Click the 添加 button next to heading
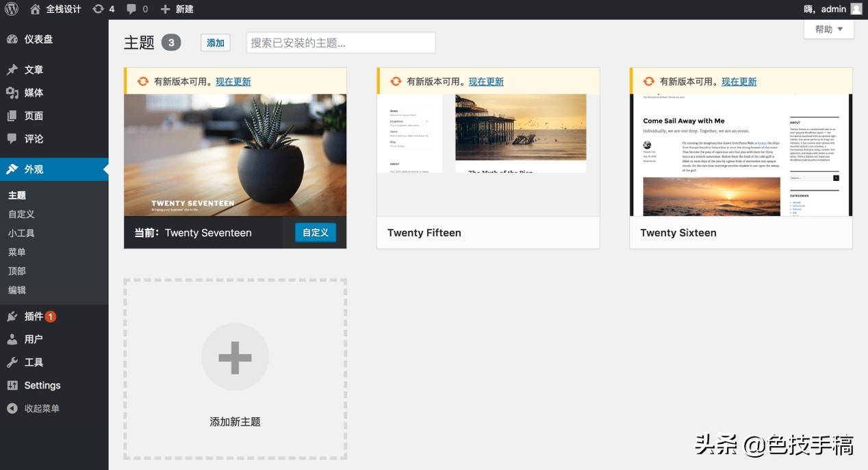 click(x=216, y=42)
